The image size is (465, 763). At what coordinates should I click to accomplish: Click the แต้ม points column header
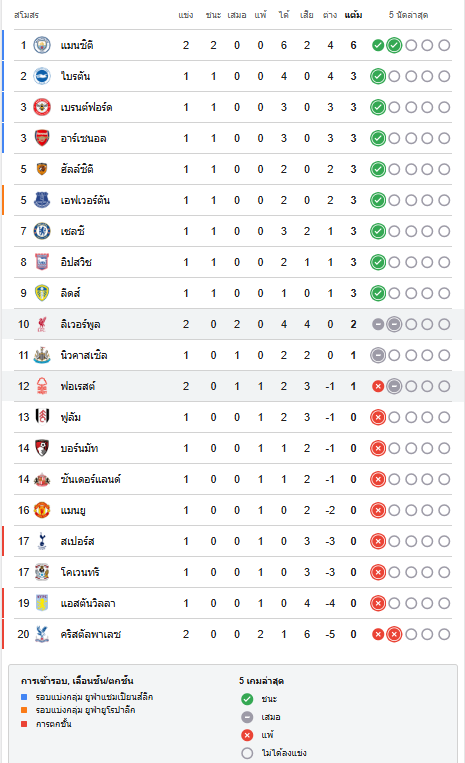354,15
